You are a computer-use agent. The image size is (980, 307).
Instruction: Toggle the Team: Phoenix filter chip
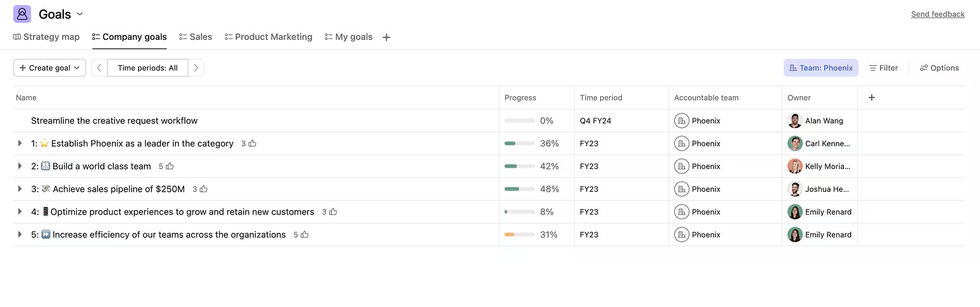click(x=820, y=68)
